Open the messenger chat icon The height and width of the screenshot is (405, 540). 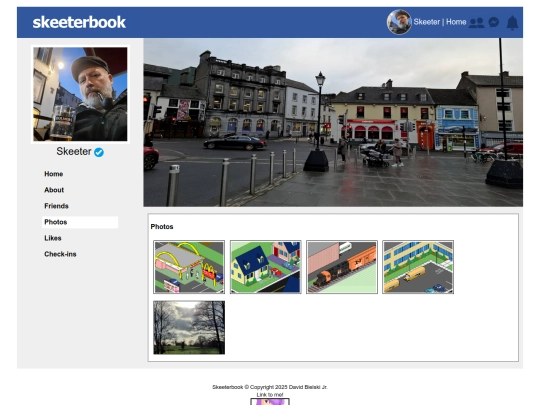click(494, 22)
